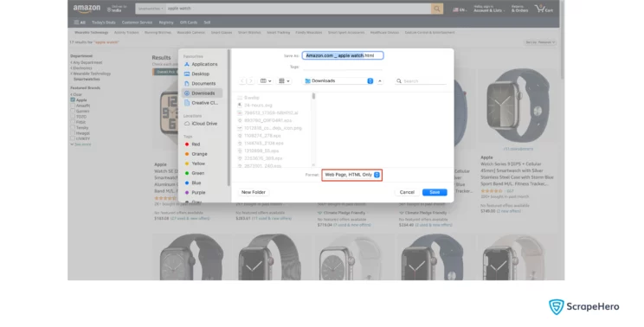Click the Save As filename field
644x327 pixels.
pos(343,55)
